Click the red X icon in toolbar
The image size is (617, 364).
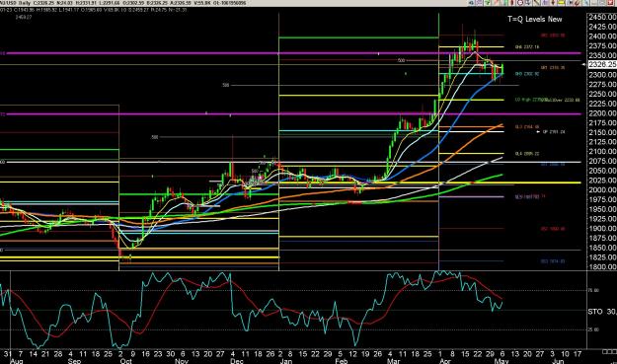point(610,2)
